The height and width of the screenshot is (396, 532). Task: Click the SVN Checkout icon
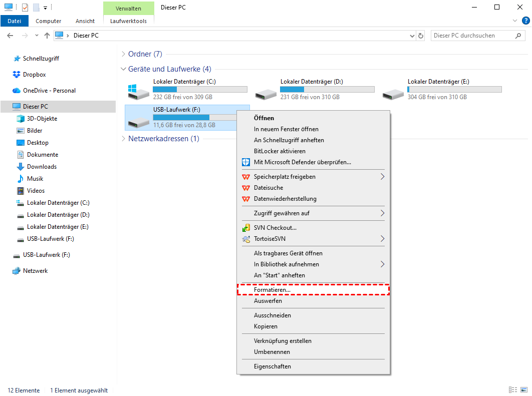point(245,228)
